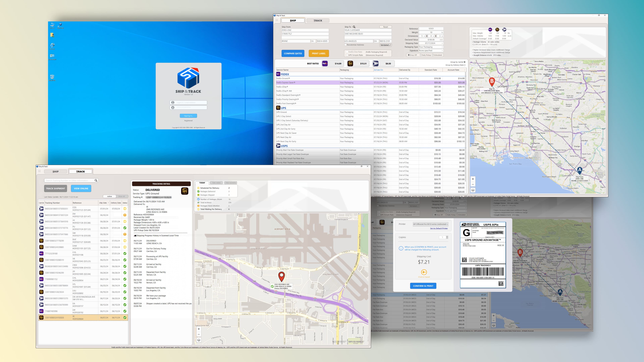
Task: Open Printer selection dropdown
Action: [431, 224]
